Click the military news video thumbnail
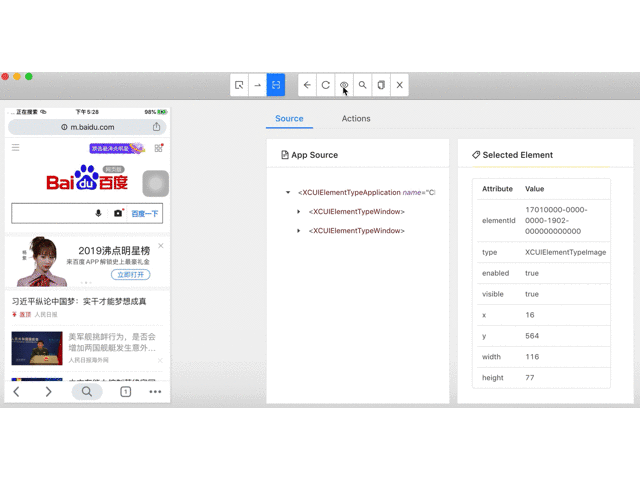 [x=37, y=348]
